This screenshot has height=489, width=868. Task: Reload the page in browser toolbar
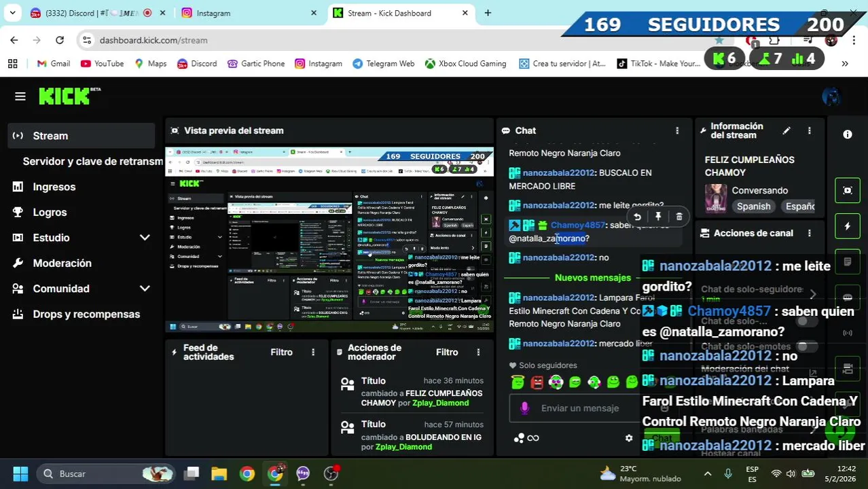(x=60, y=40)
